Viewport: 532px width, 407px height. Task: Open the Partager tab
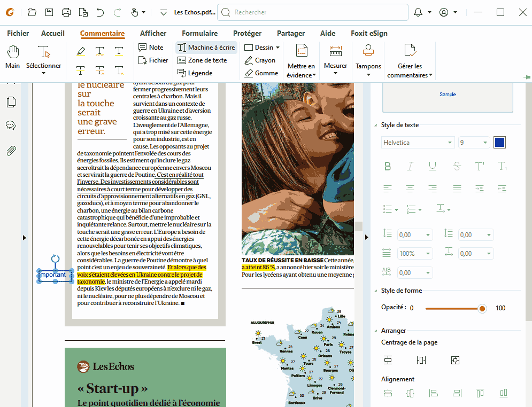click(291, 33)
